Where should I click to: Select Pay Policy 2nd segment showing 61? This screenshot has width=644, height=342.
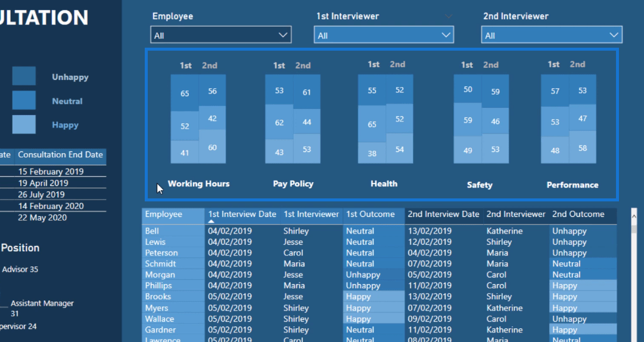[307, 92]
